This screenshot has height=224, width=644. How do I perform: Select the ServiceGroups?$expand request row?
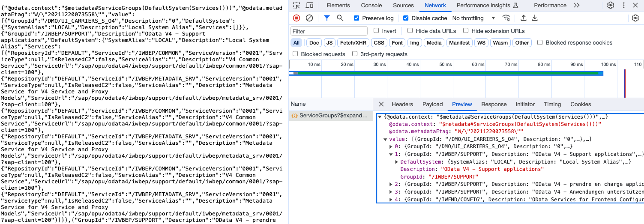331,116
